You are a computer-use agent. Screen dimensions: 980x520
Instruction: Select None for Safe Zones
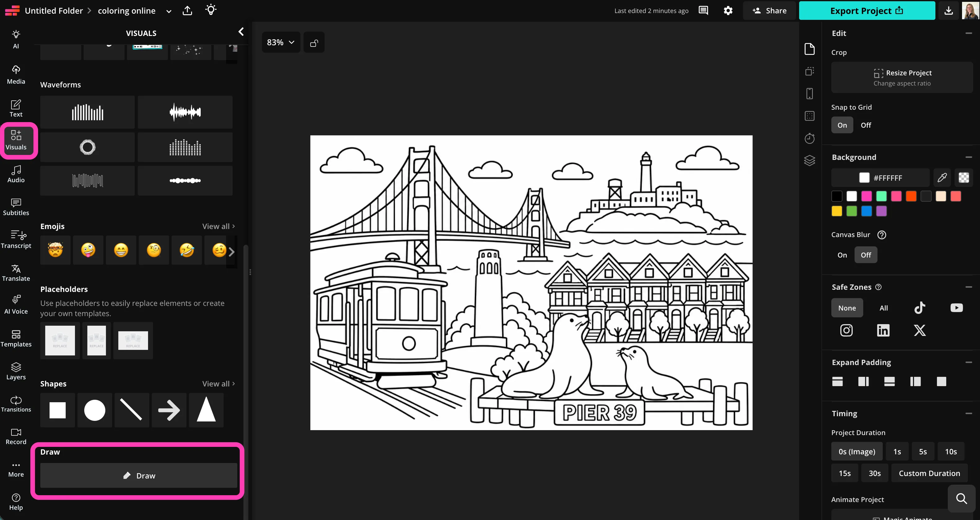point(847,308)
